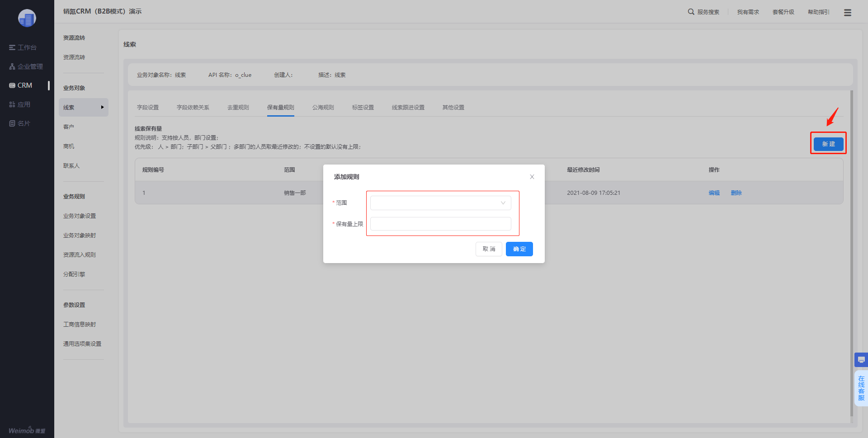
Task: Expand the 范围 dropdown
Action: click(x=440, y=203)
